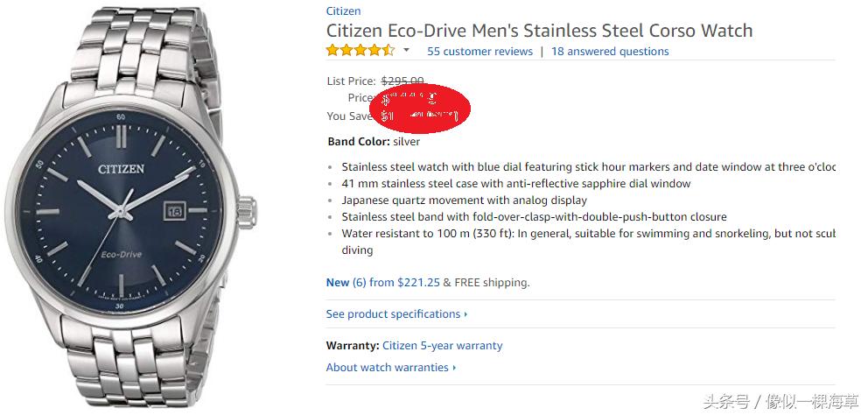Click the watch product image dial center
The image size is (868, 415).
(x=120, y=210)
